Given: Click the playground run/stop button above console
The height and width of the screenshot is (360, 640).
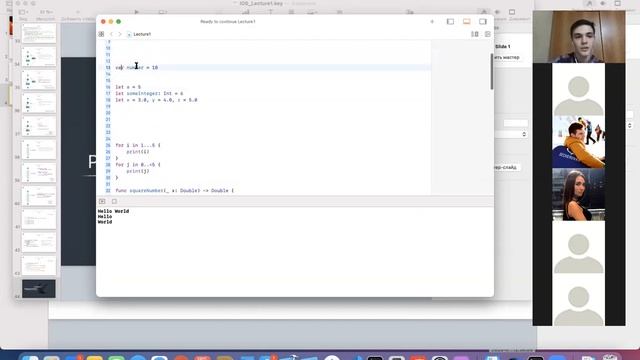Looking at the screenshot, I should click(x=102, y=201).
